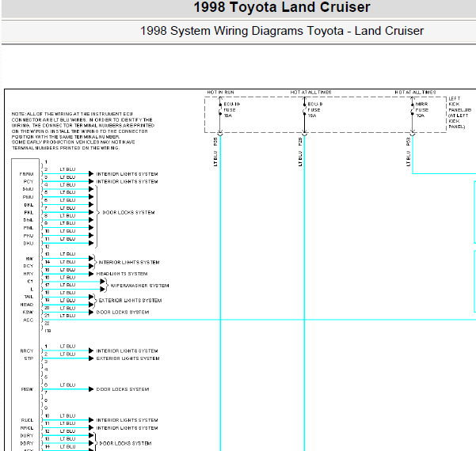Click "EXTERIOR LIGHTS SYSTEM" on the STP wire

(128, 358)
